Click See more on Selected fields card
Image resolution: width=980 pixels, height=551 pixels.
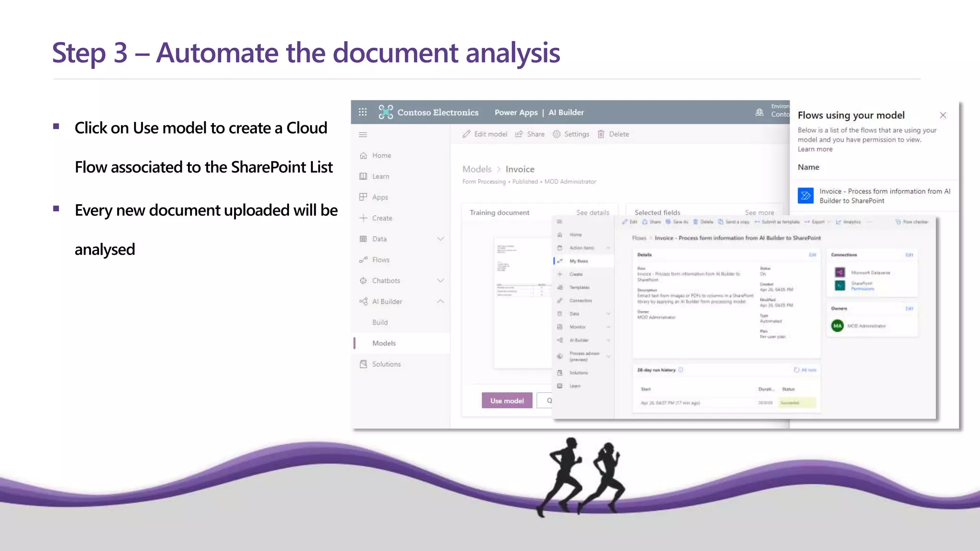point(759,213)
